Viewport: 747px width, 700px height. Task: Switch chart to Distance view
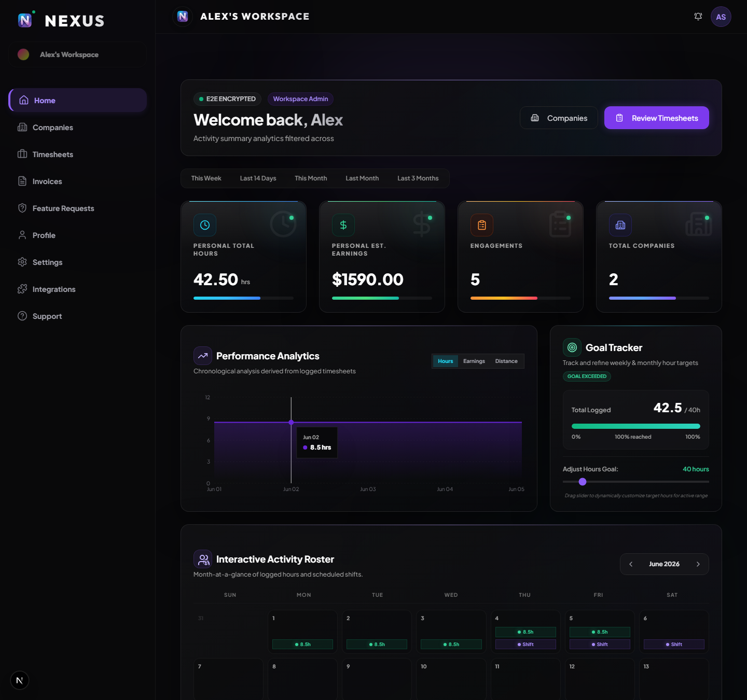pos(506,361)
